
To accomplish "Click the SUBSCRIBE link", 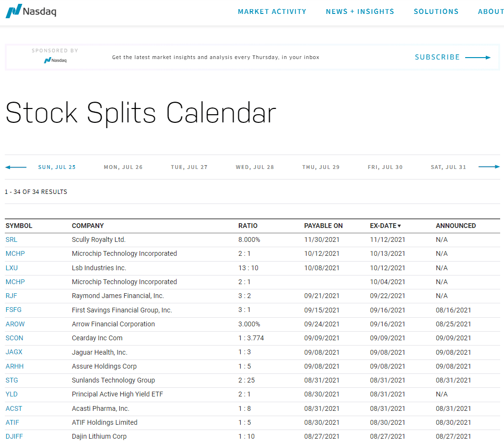I will pos(437,57).
